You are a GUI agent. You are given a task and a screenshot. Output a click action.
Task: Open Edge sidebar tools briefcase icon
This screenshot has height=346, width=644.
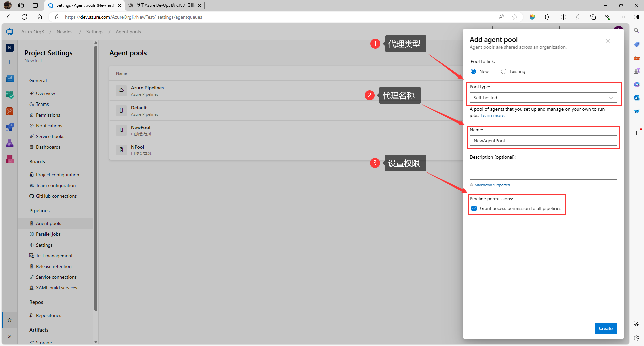point(637,58)
